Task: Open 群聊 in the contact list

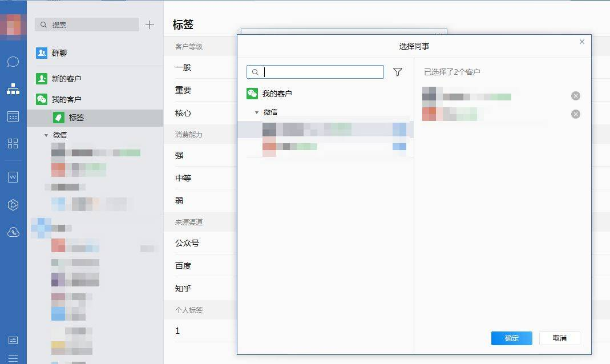Action: point(59,53)
